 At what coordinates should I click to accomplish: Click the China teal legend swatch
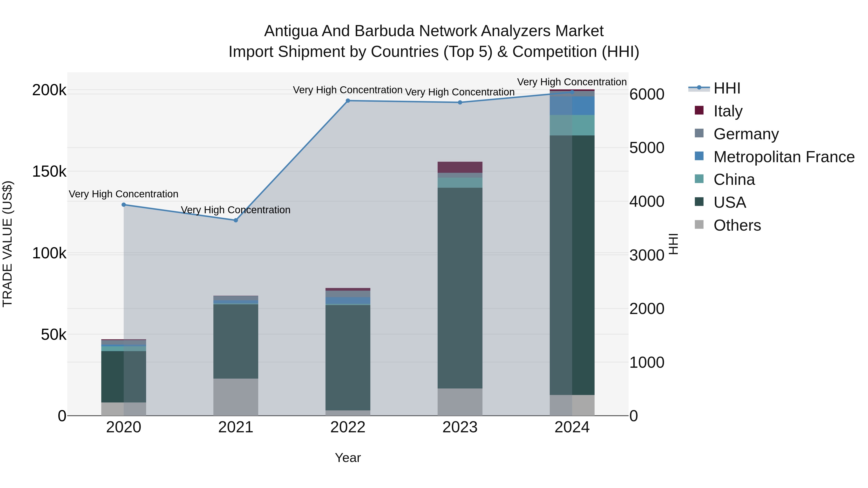click(699, 179)
